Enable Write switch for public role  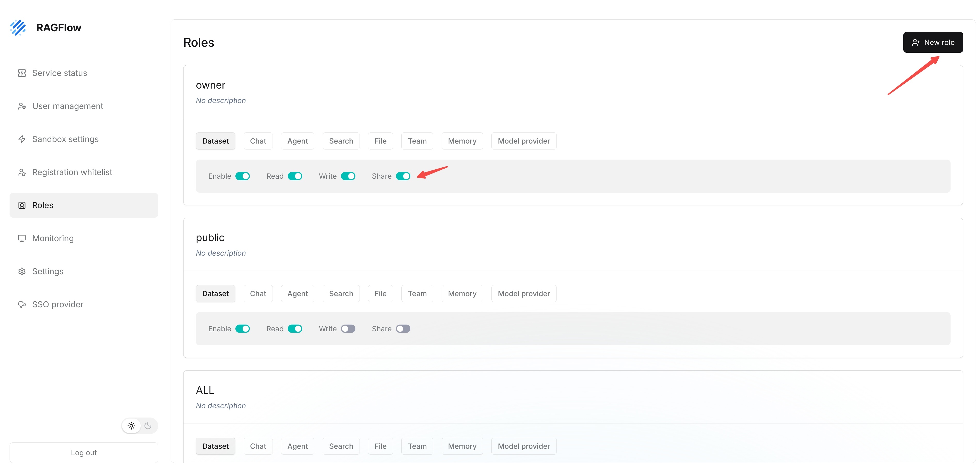348,329
